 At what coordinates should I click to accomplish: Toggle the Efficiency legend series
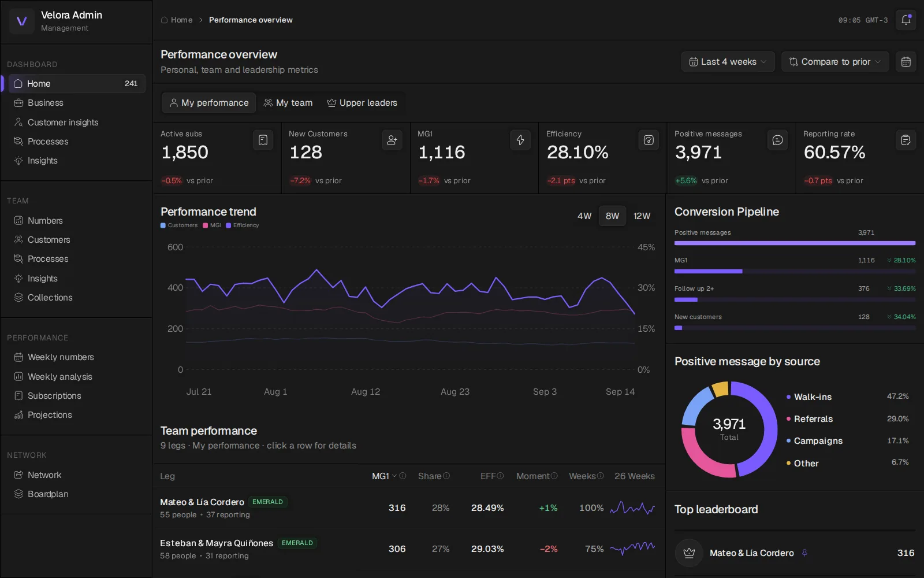click(243, 225)
